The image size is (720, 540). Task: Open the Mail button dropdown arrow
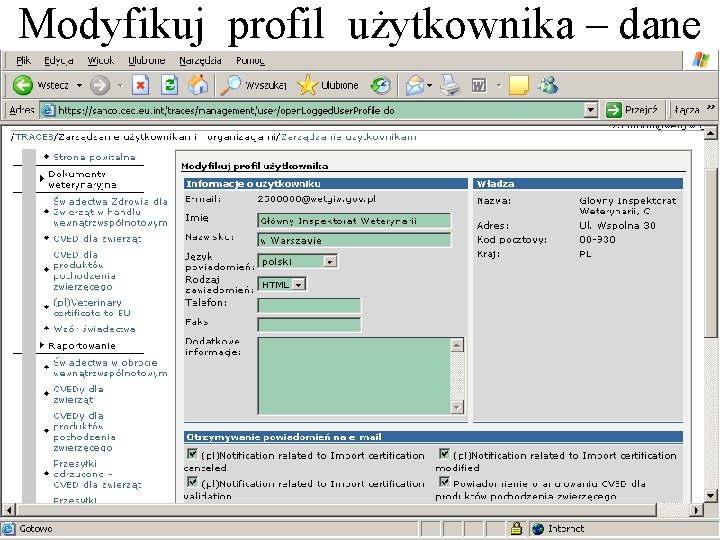(430, 85)
